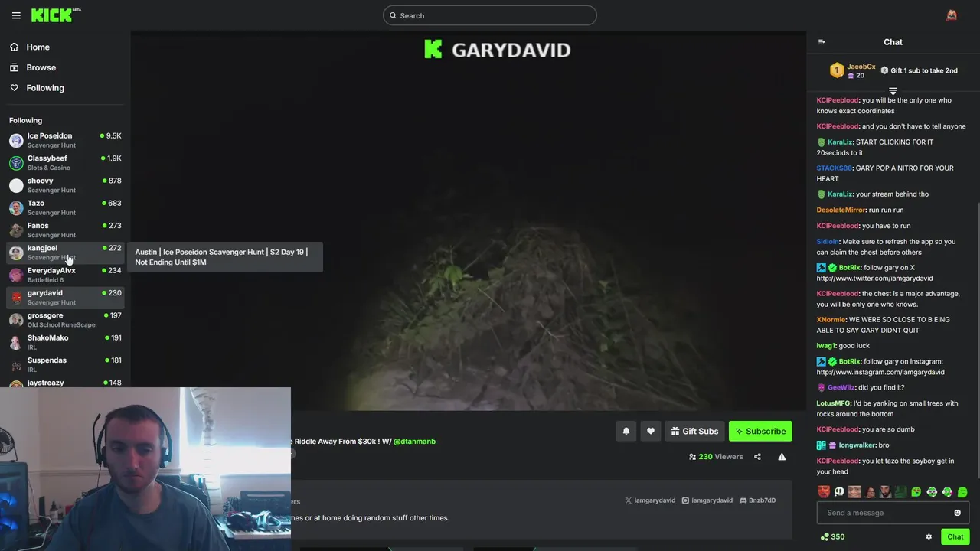Open chat settings gear
This screenshot has width=980, height=551.
pos(929,537)
